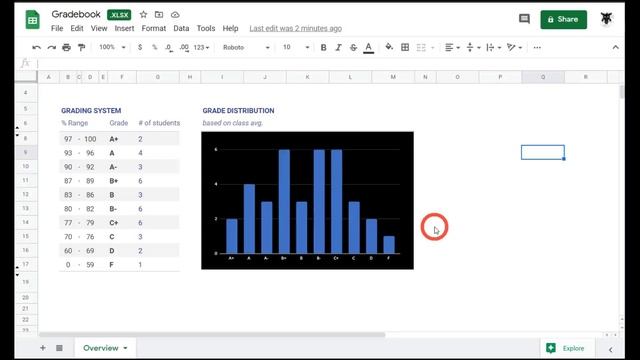
Task: Open the Text rotation dropdown
Action: tap(514, 48)
